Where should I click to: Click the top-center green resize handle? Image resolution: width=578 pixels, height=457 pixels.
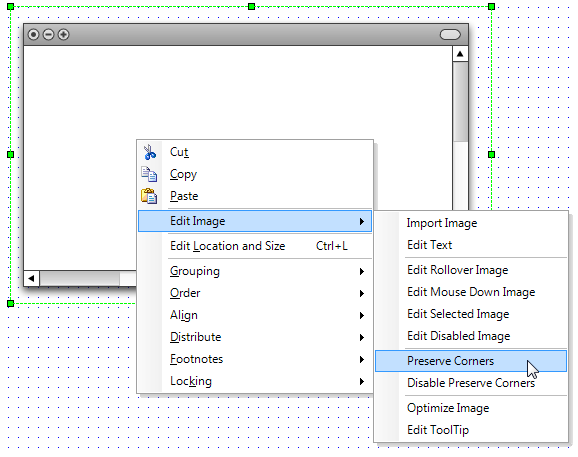point(251,6)
